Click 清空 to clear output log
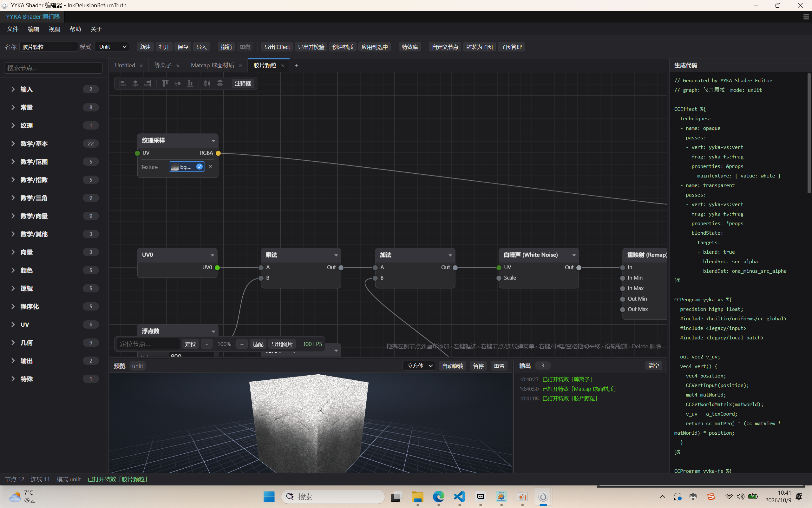Screen dimensions: 812x508 654,366
